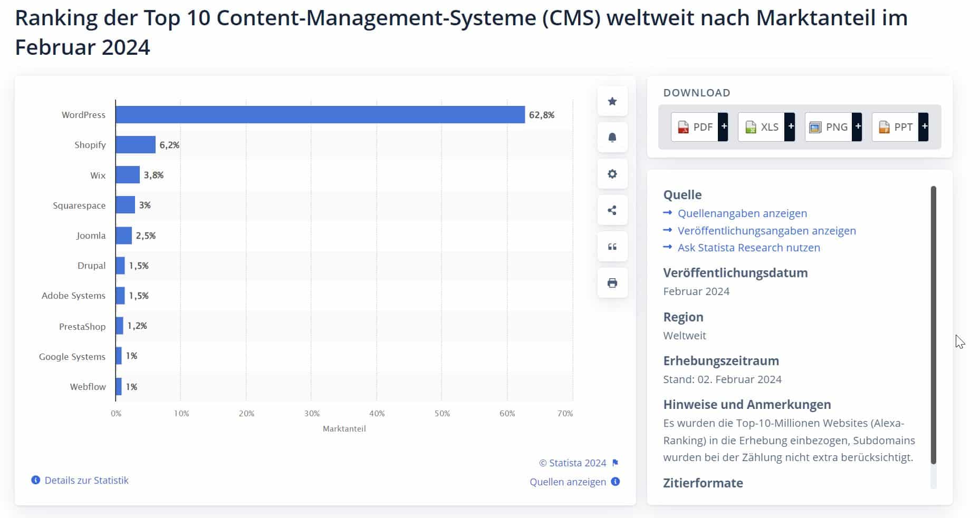The width and height of the screenshot is (980, 518).
Task: Click the XLS file icon
Action: (x=751, y=127)
